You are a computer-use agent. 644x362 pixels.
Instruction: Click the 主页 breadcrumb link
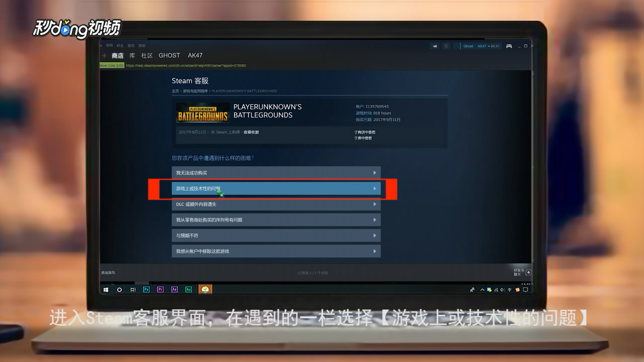175,91
